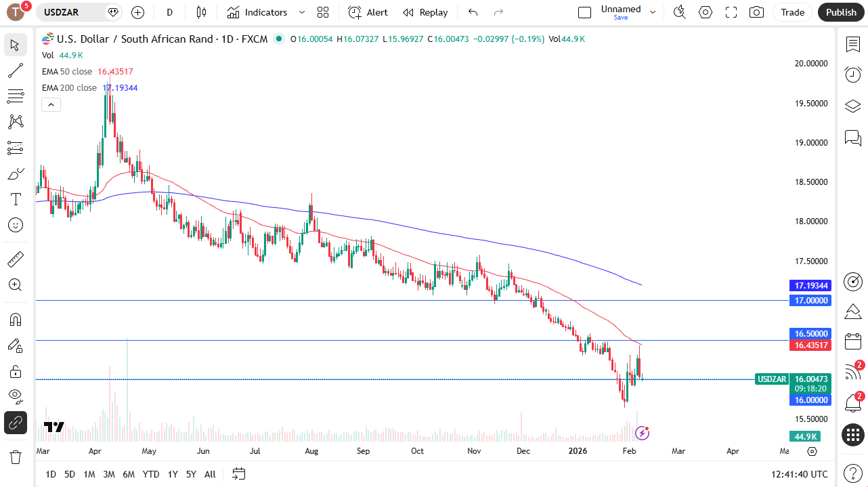Toggle the drawings sync link tool

(x=15, y=423)
